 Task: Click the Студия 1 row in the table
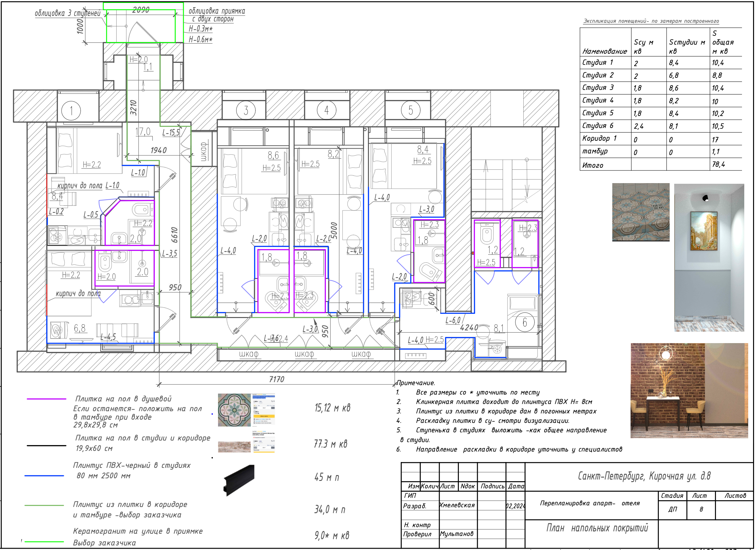597,63
